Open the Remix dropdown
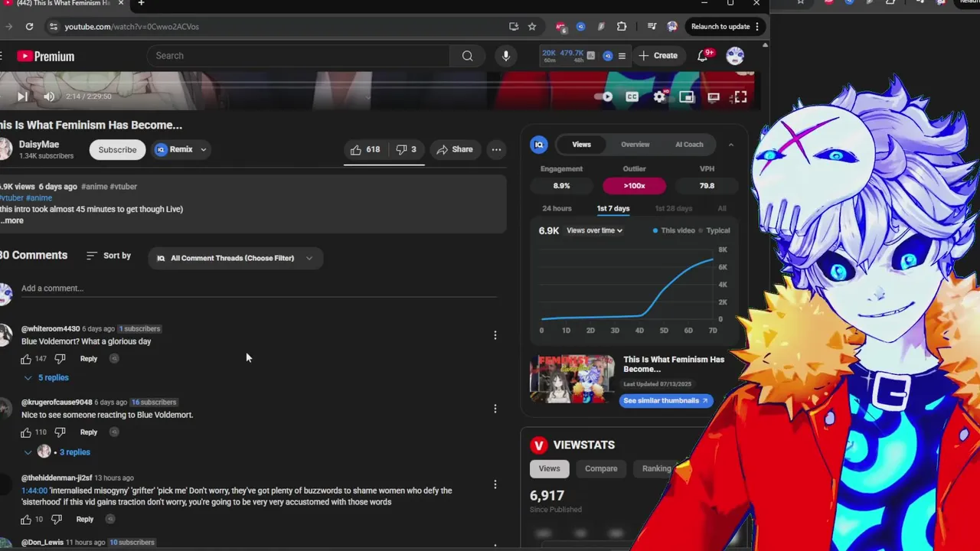Image resolution: width=980 pixels, height=551 pixels. pyautogui.click(x=181, y=149)
